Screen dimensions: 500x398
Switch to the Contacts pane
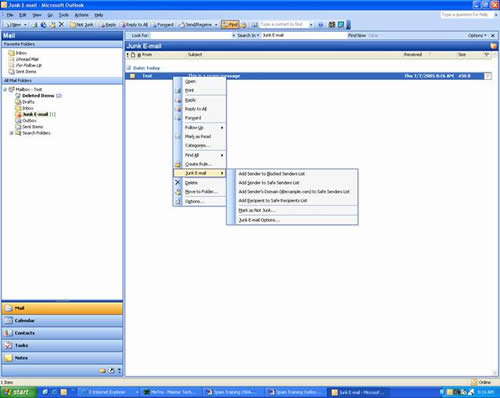click(62, 333)
